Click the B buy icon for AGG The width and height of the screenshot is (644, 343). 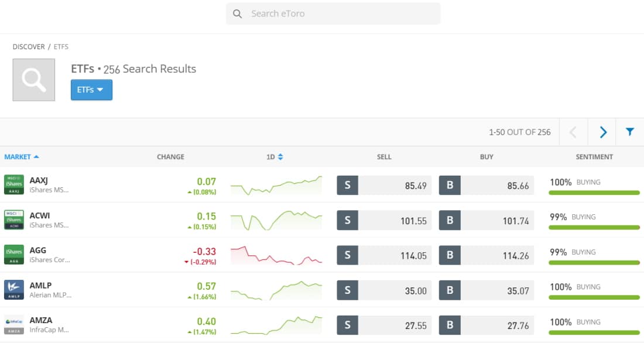[x=450, y=255]
